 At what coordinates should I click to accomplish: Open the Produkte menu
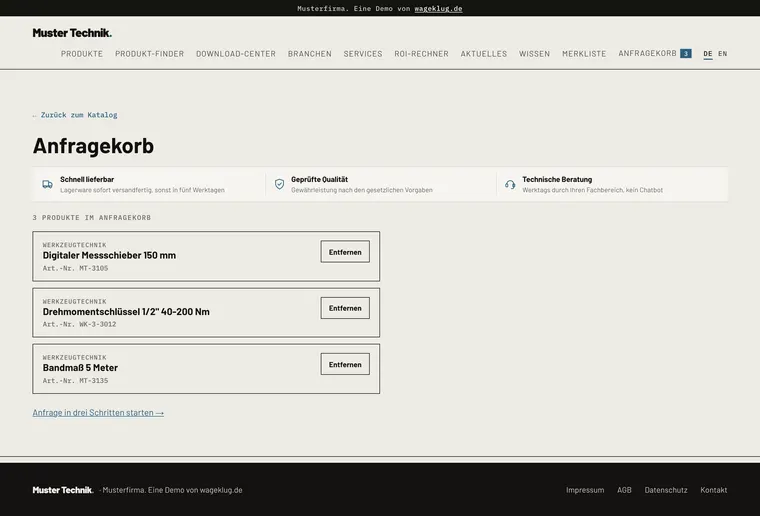(x=82, y=54)
